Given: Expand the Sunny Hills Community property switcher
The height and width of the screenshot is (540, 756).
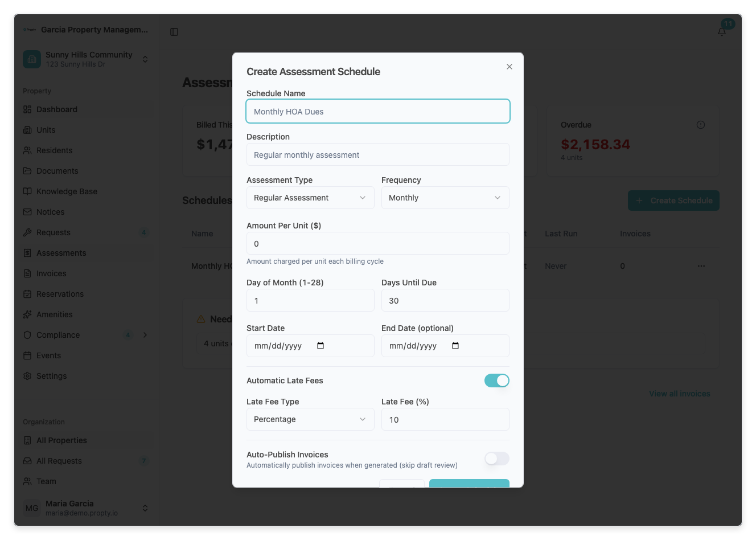Looking at the screenshot, I should (x=87, y=59).
